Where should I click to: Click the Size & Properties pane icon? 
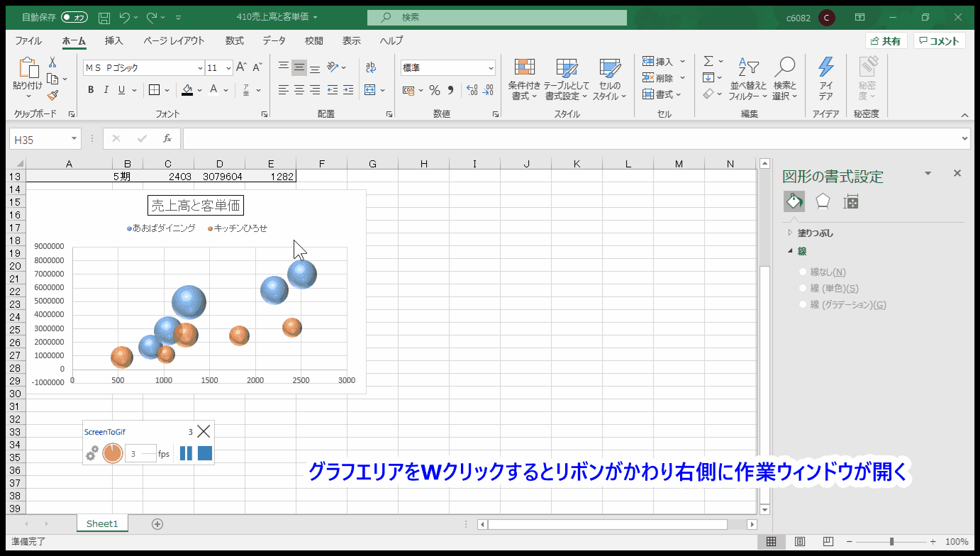[x=851, y=202]
